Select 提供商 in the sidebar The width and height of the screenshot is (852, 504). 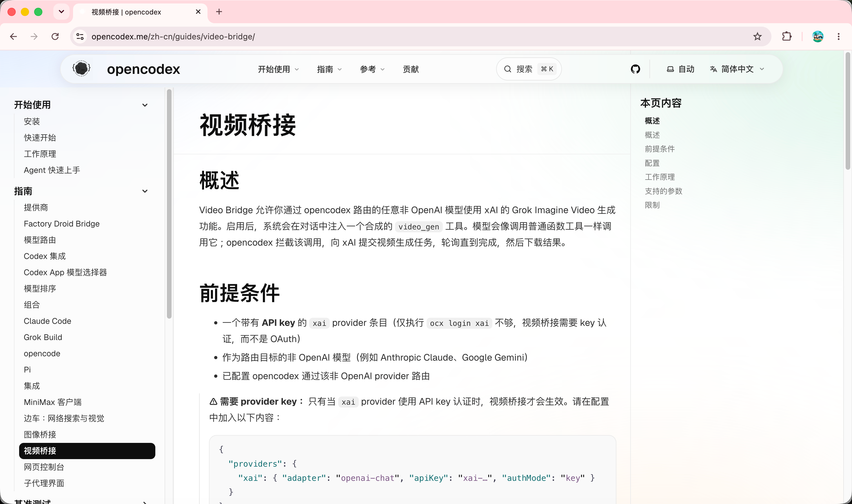[36, 207]
